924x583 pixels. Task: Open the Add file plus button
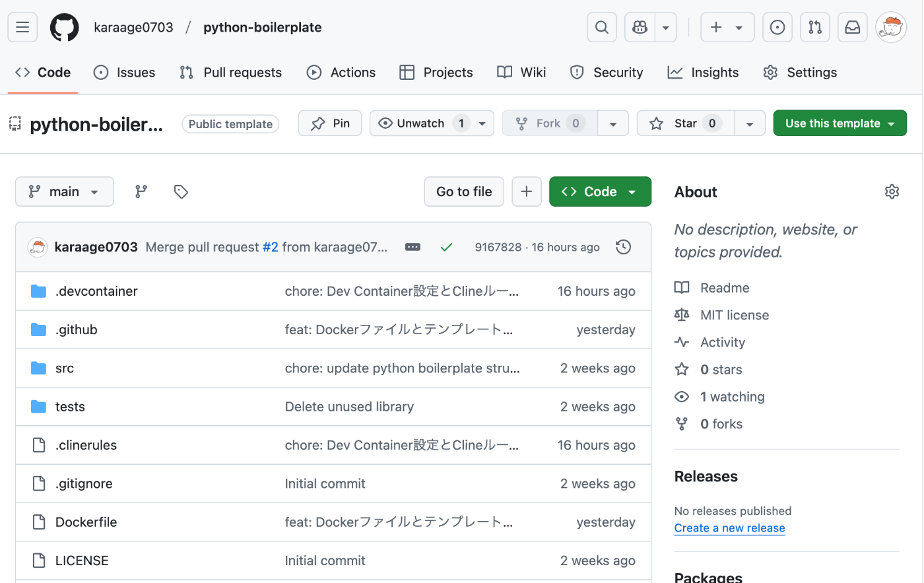pos(527,191)
